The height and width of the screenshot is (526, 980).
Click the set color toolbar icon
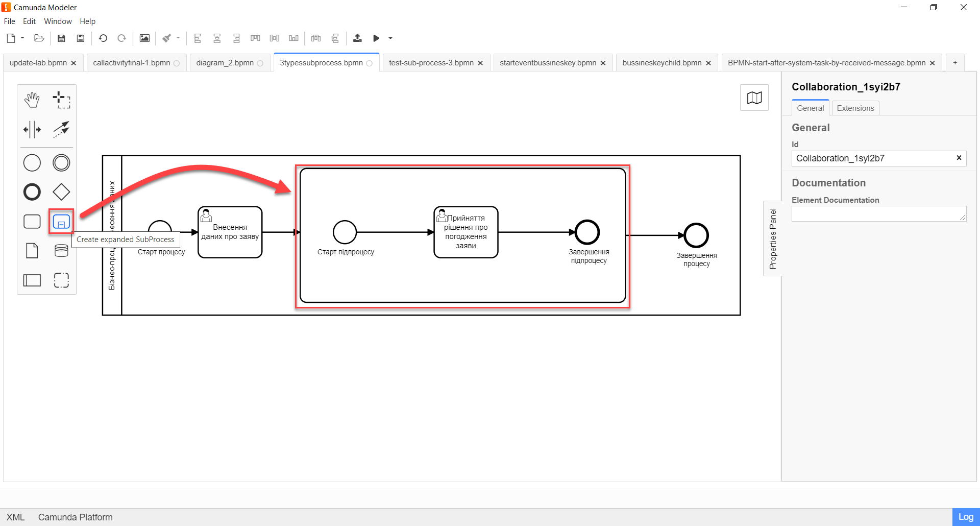pos(167,38)
